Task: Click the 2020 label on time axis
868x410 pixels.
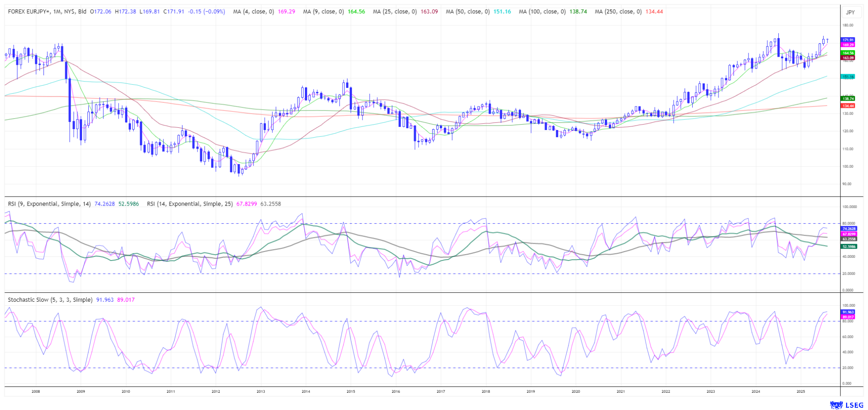Action: click(575, 391)
